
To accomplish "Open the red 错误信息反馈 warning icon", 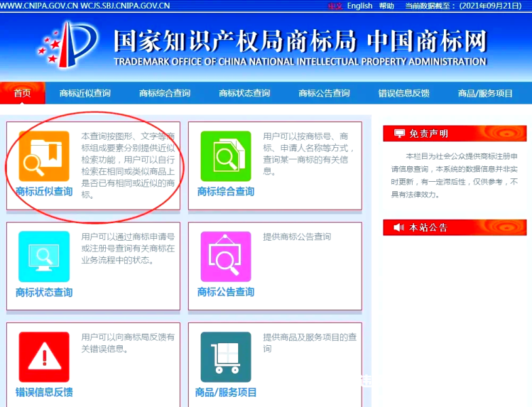I will point(43,357).
